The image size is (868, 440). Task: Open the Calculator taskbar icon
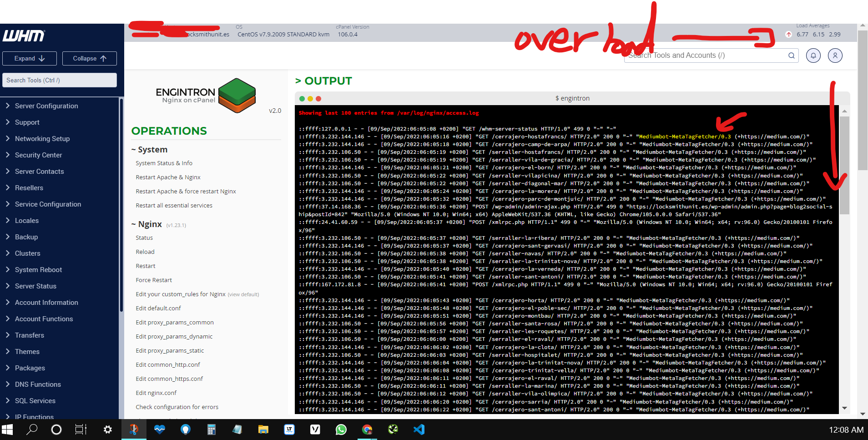(x=211, y=430)
